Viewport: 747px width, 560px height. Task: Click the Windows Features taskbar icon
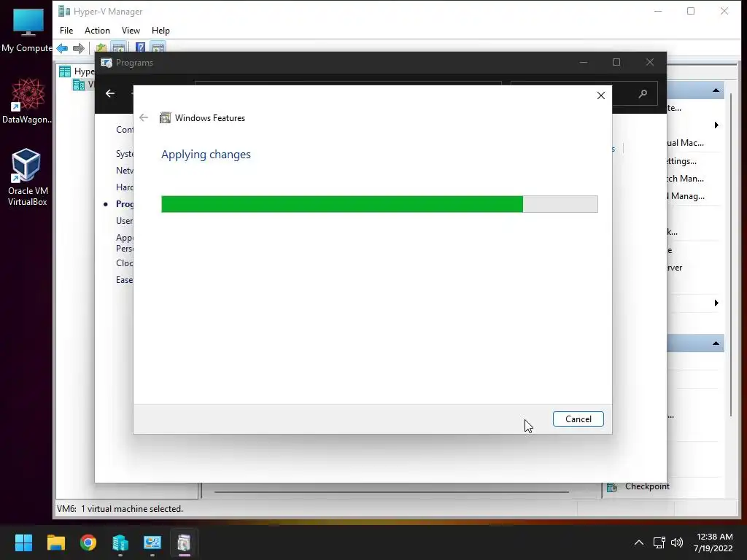click(185, 542)
